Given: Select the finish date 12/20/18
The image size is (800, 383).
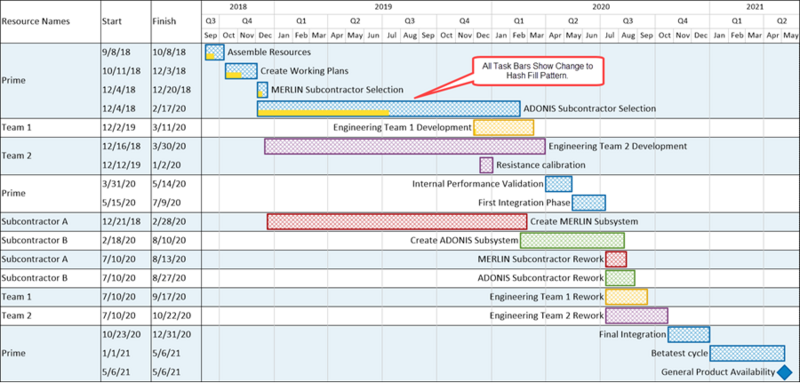Looking at the screenshot, I should [171, 90].
